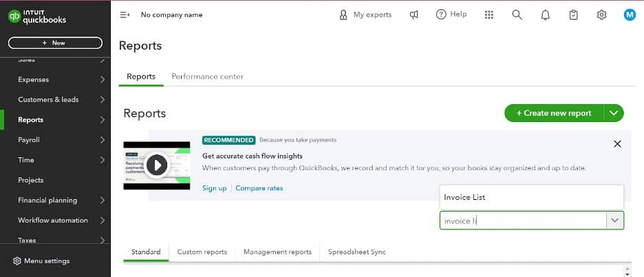
Task: Click the search magnifier icon
Action: tap(517, 14)
